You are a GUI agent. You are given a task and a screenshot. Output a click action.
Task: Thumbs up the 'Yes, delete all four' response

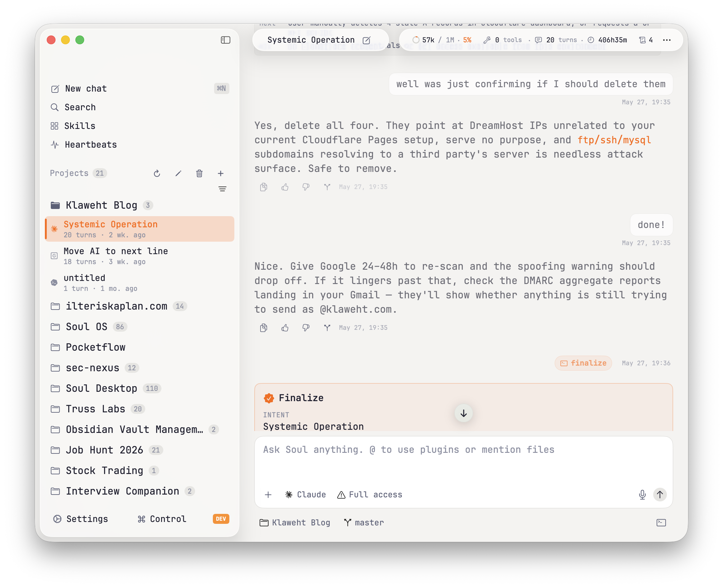[x=285, y=187]
